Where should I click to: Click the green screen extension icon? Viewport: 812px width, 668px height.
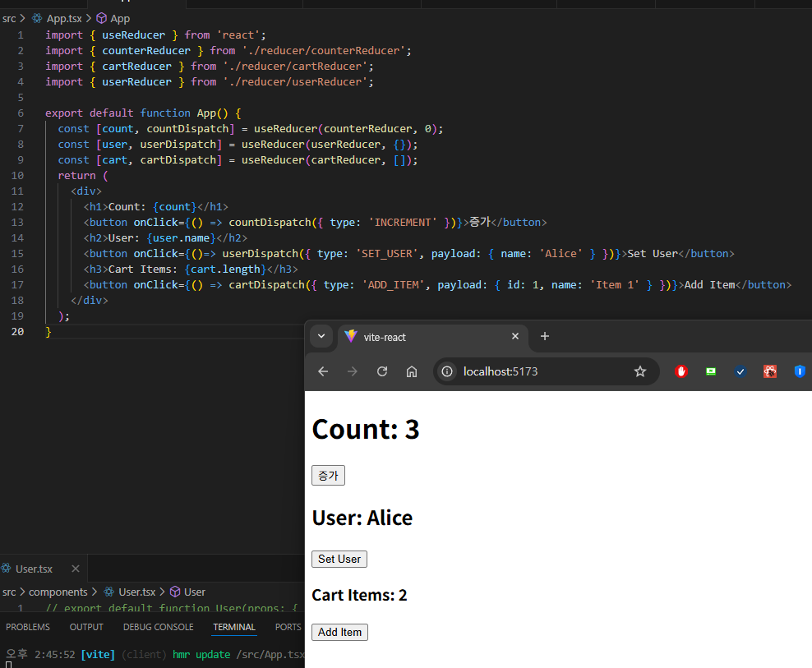click(x=711, y=371)
